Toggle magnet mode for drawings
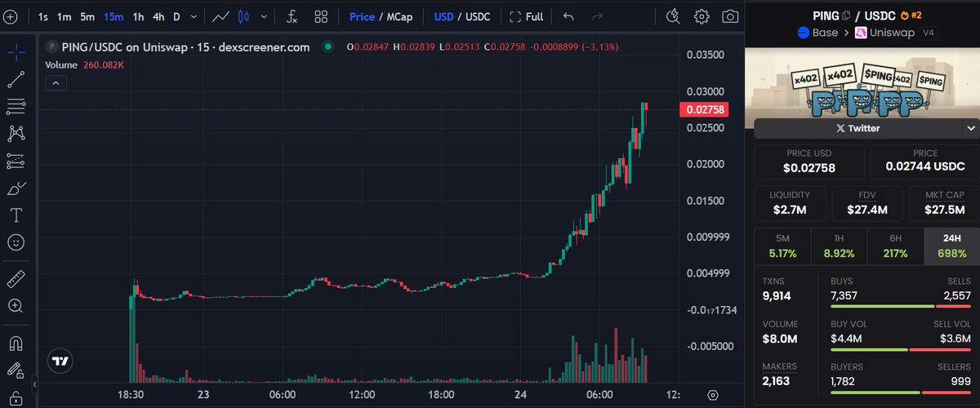Viewport: 980px width, 408px height. (16, 343)
